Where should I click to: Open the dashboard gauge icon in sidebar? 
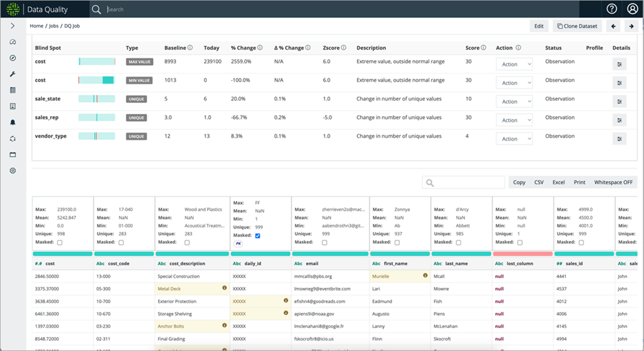pyautogui.click(x=13, y=42)
